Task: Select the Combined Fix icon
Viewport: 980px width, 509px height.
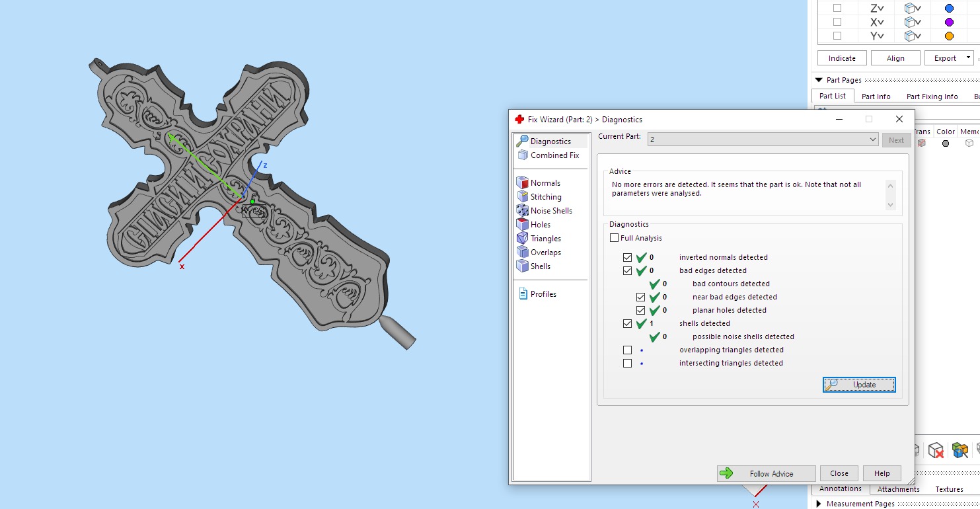Action: pyautogui.click(x=521, y=155)
